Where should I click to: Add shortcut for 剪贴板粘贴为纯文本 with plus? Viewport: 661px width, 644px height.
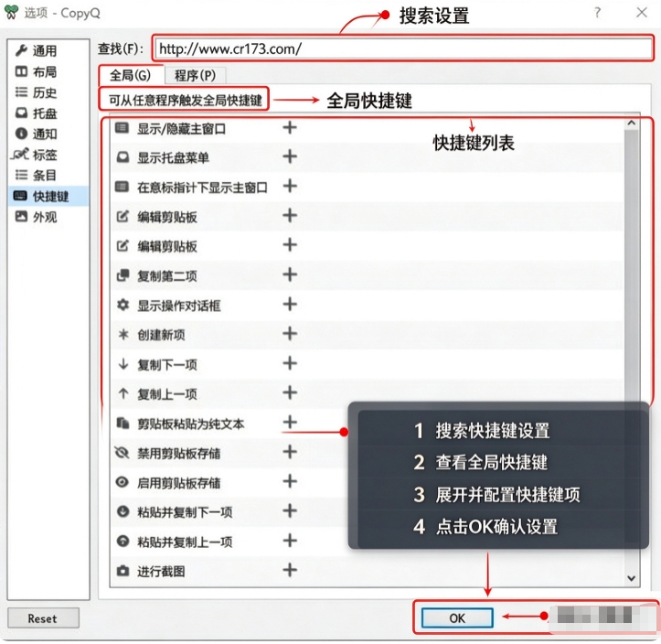coord(290,422)
